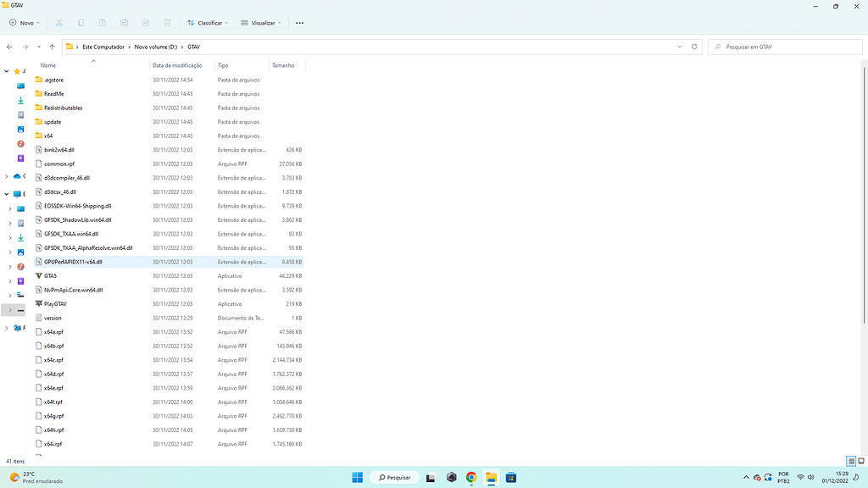The image size is (868, 488).
Task: Click the Cut icon on the toolbar
Action: point(58,23)
